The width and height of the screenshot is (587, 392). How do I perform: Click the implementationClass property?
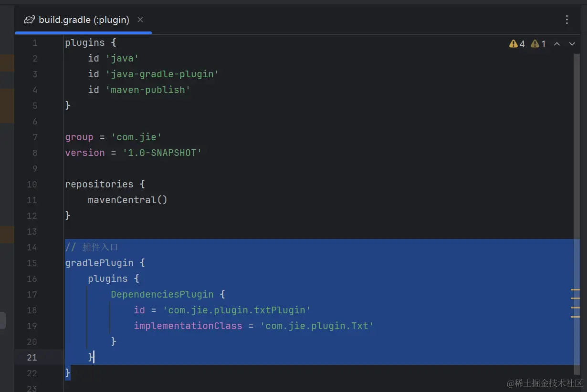point(188,326)
